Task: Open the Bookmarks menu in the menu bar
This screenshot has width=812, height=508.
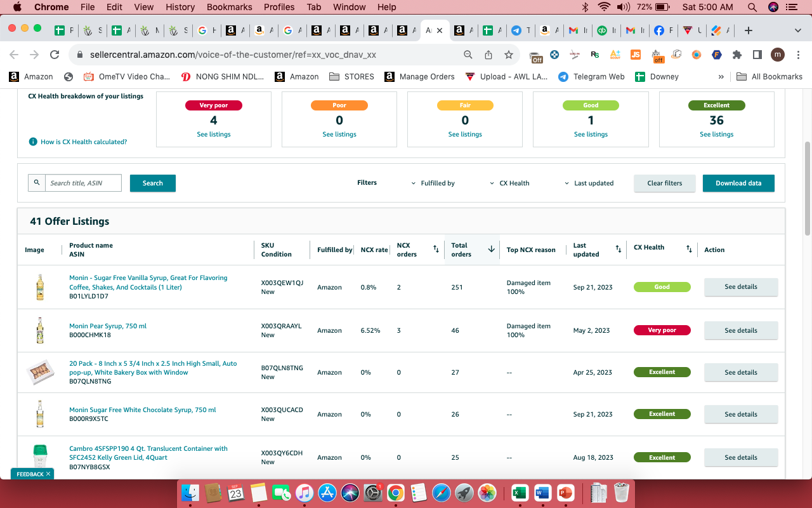Action: coord(228,7)
